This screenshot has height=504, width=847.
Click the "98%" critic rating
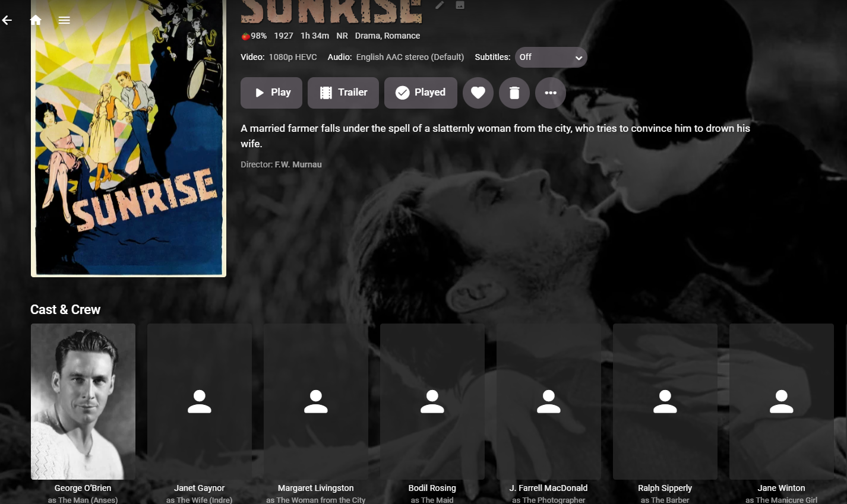tap(258, 36)
